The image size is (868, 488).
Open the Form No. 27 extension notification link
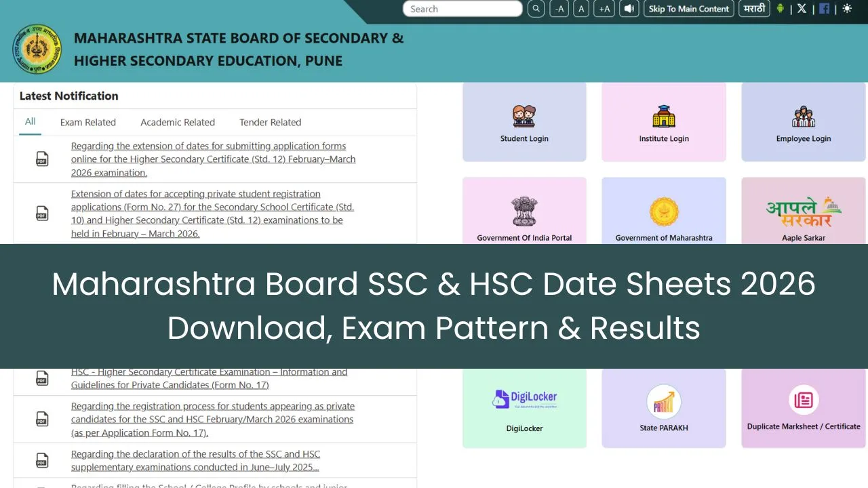pyautogui.click(x=212, y=213)
